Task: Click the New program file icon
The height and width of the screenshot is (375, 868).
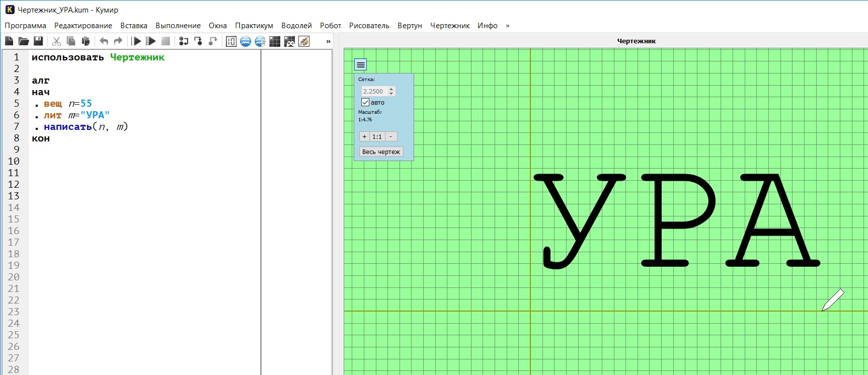Action: pos(9,41)
